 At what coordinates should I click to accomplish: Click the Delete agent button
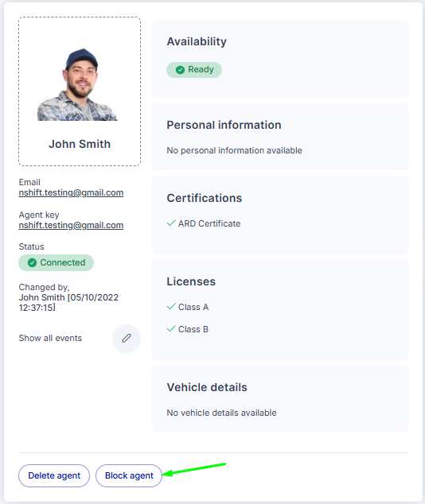(x=54, y=475)
